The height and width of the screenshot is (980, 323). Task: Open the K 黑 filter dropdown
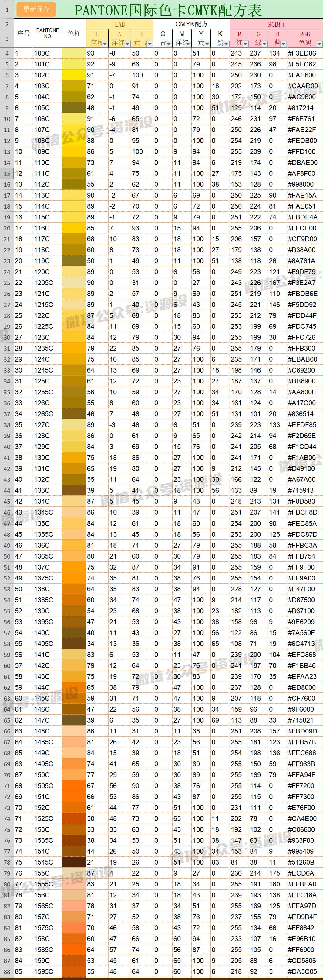pos(227,44)
